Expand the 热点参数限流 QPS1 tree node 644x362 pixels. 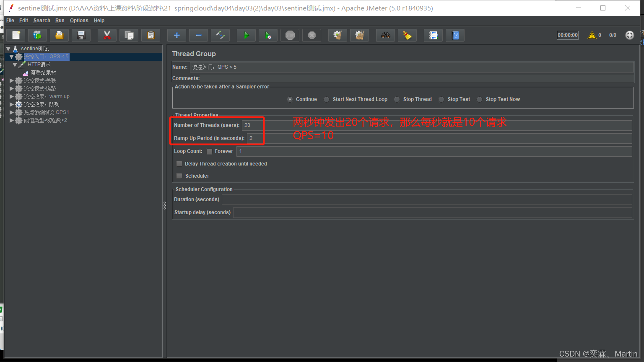[12, 112]
